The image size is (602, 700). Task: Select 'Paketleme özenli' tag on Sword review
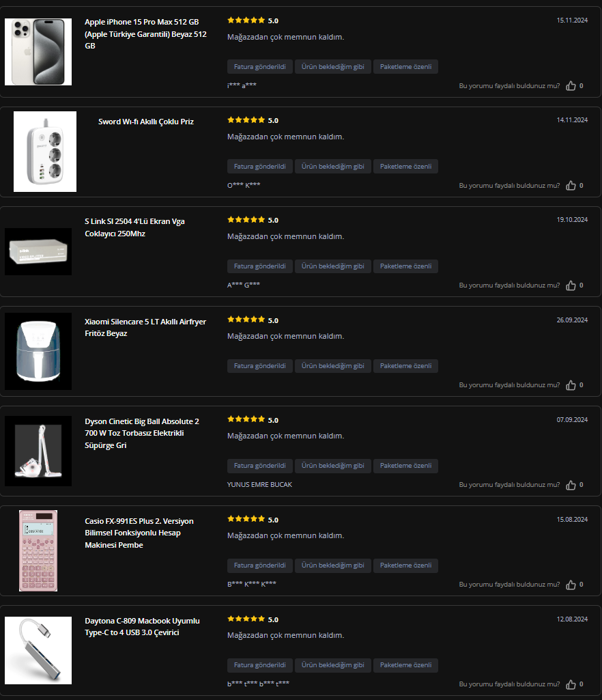tap(405, 166)
